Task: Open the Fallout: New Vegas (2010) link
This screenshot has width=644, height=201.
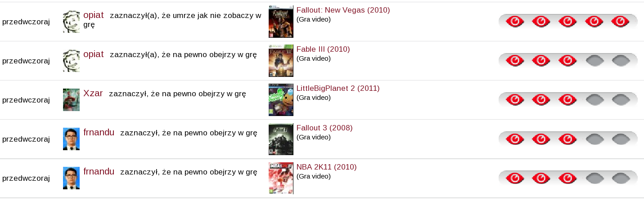Action: point(343,10)
